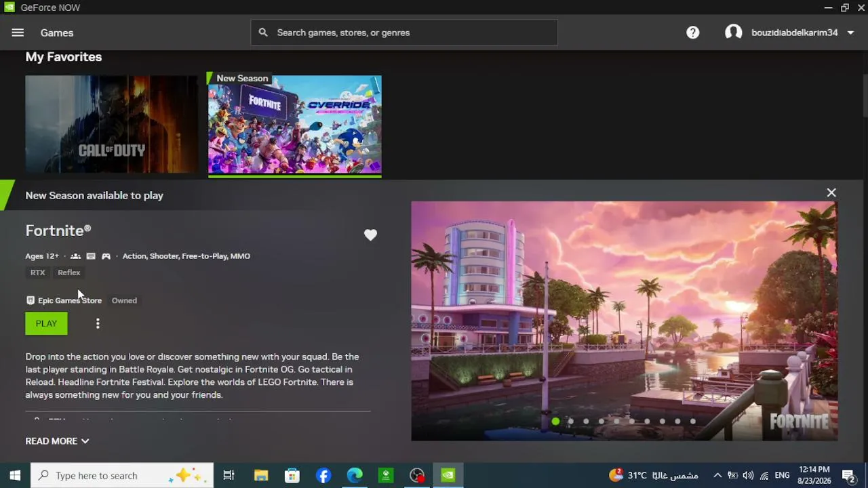Select the Call of Duty favorite thumbnail

click(x=111, y=124)
